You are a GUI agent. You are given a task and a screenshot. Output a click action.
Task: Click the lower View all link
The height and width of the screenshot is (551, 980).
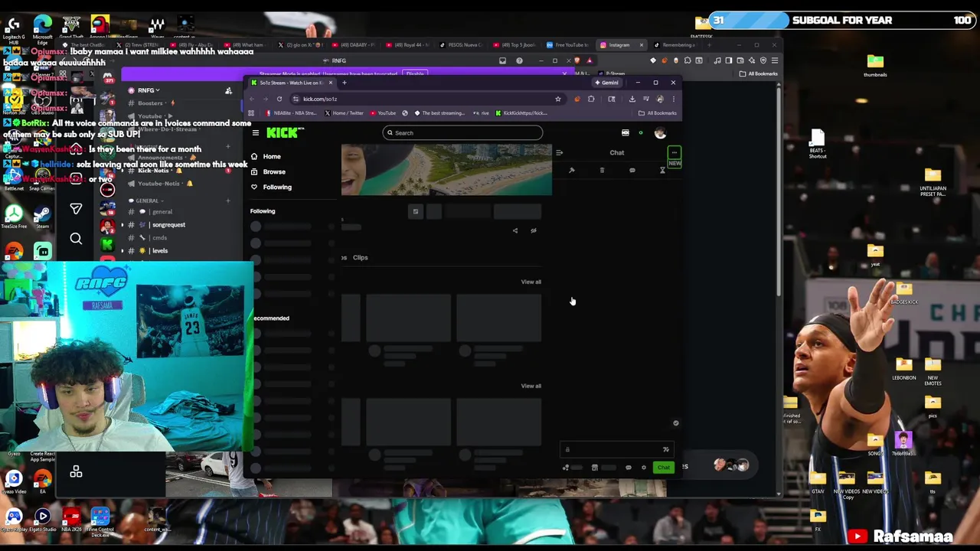coord(531,386)
